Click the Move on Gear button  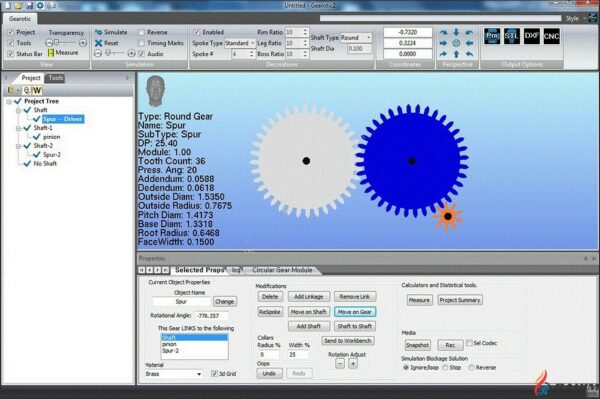[x=355, y=312]
